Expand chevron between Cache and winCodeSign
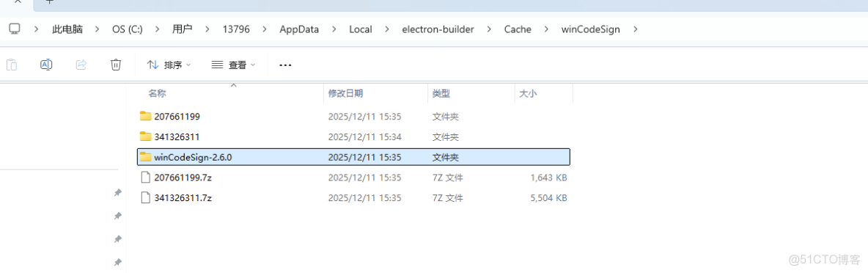This screenshot has width=868, height=273. 547,29
